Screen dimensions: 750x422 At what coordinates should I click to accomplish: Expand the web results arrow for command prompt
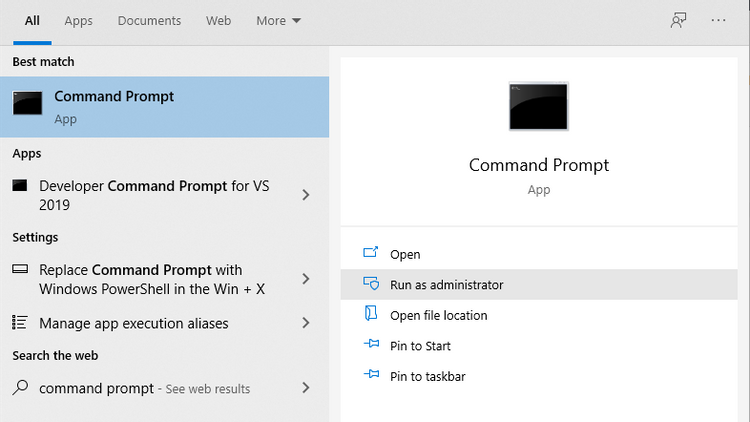(x=306, y=388)
